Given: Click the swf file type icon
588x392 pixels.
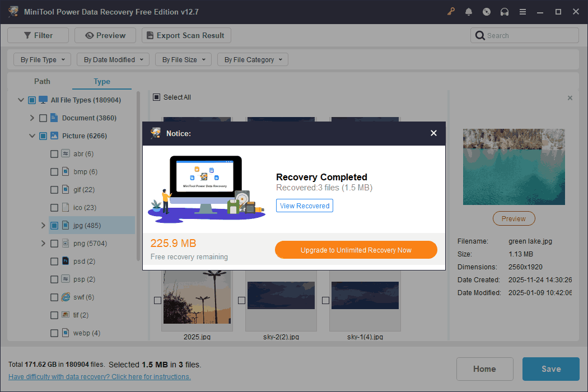Looking at the screenshot, I should tap(66, 297).
